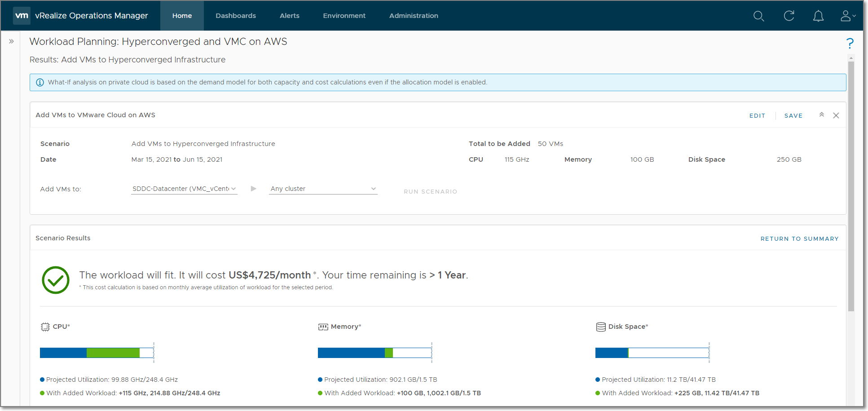The width and height of the screenshot is (868, 411).
Task: Click the 250 GB Disk Space value
Action: point(789,159)
